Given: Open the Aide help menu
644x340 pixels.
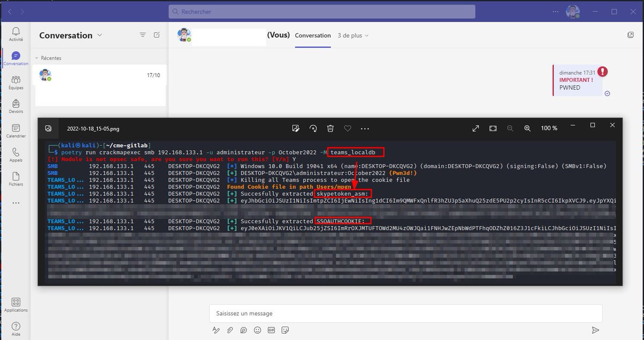Looking at the screenshot, I should [16, 328].
